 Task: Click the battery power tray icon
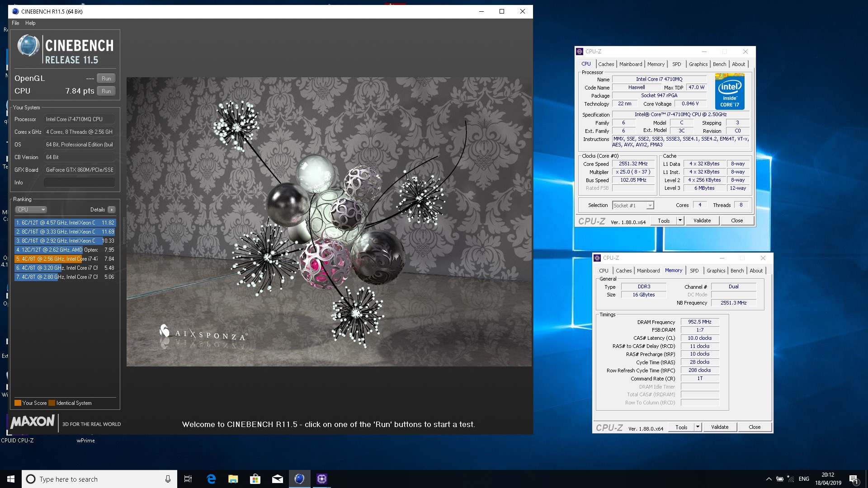click(x=780, y=479)
